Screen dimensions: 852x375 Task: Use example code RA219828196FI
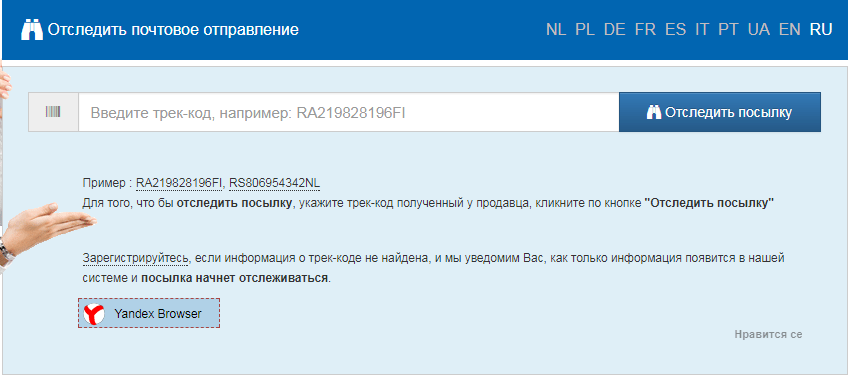(179, 183)
